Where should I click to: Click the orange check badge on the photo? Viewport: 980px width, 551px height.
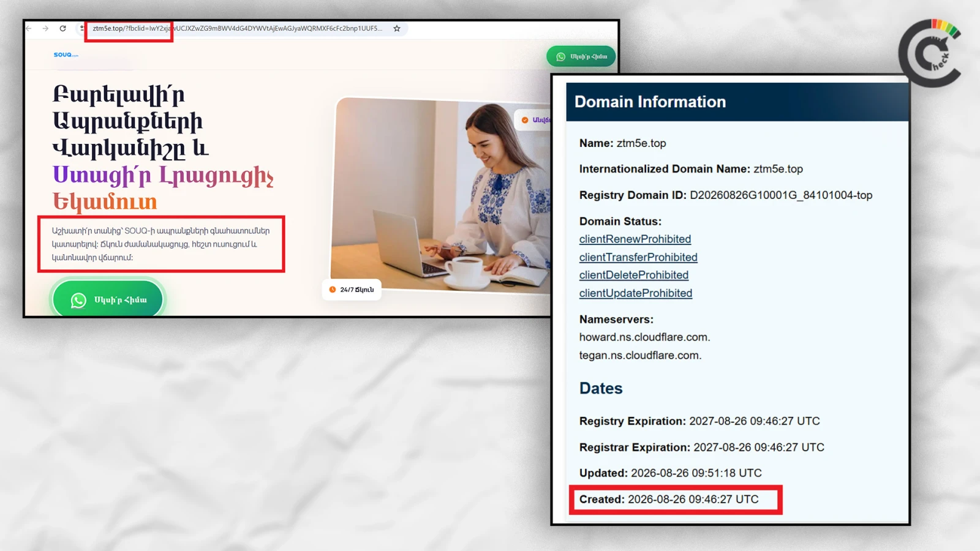[x=525, y=120]
